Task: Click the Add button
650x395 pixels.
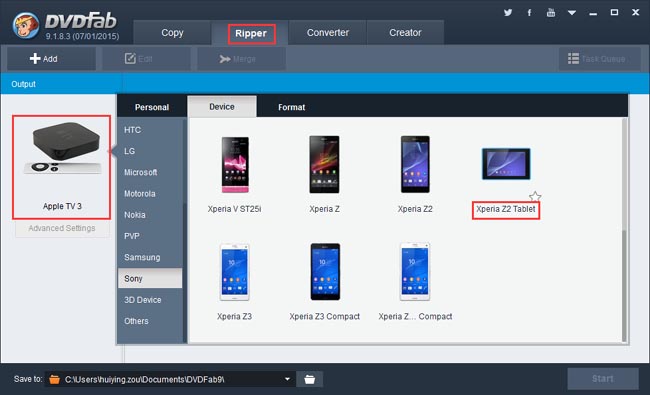Action: tap(51, 59)
